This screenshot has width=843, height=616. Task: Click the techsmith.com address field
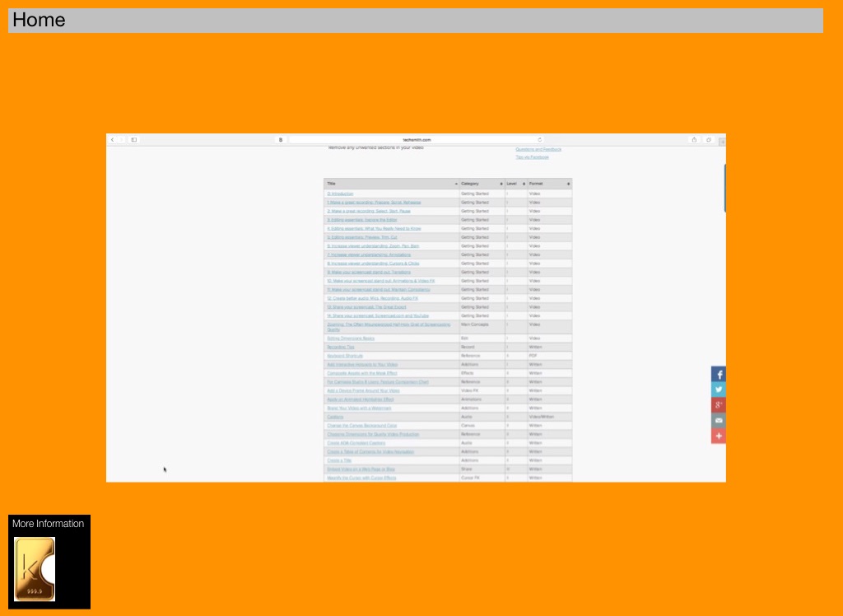pos(417,140)
